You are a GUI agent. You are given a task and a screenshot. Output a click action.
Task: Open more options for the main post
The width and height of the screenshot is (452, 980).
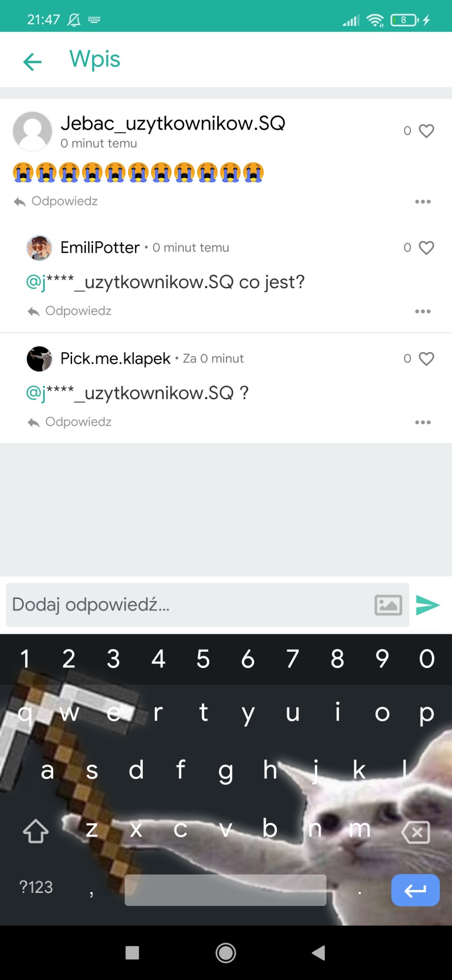pos(423,201)
